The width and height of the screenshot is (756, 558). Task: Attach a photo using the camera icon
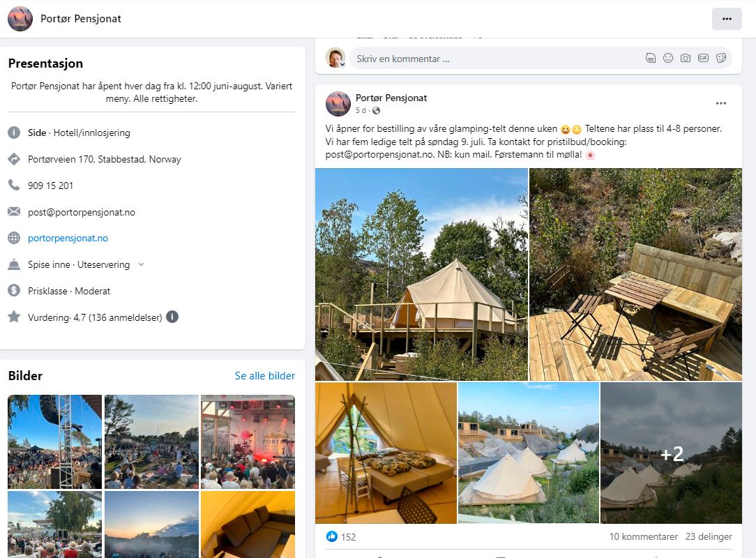coord(686,58)
